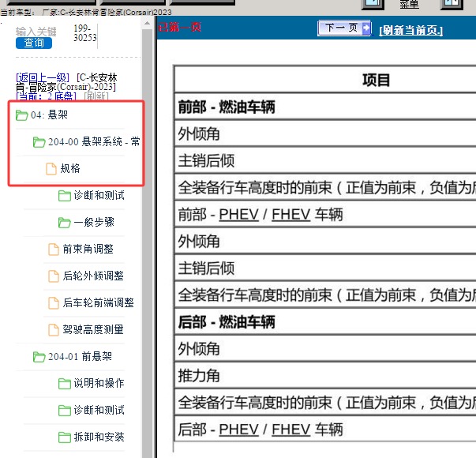Click the 前束角调整 document icon
Screen dimensions: 476x458
[54, 250]
